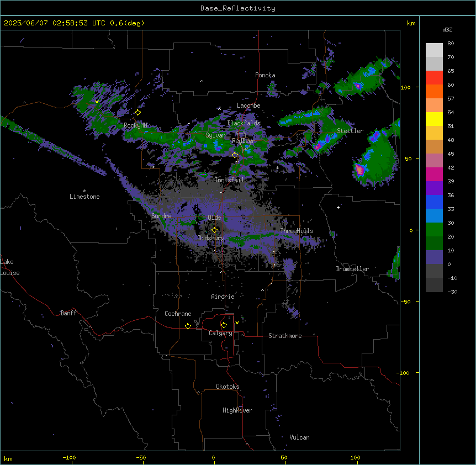The height and width of the screenshot is (465, 476).
Task: Click the Vulcan label
Action: 300,437
